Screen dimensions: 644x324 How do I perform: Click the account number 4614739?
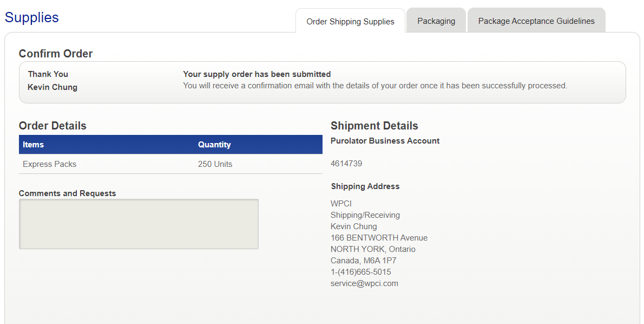(346, 164)
